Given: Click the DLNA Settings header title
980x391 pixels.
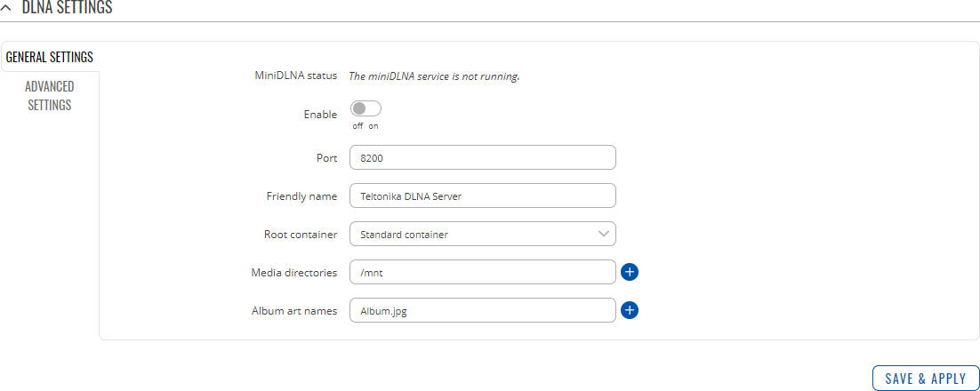Looking at the screenshot, I should click(67, 8).
